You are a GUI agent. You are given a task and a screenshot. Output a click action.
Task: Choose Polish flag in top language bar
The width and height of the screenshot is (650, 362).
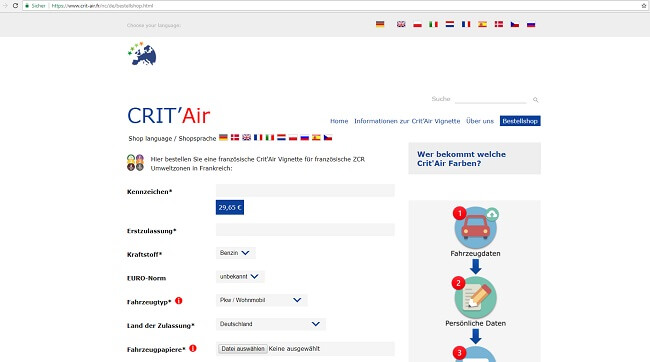pos(417,24)
